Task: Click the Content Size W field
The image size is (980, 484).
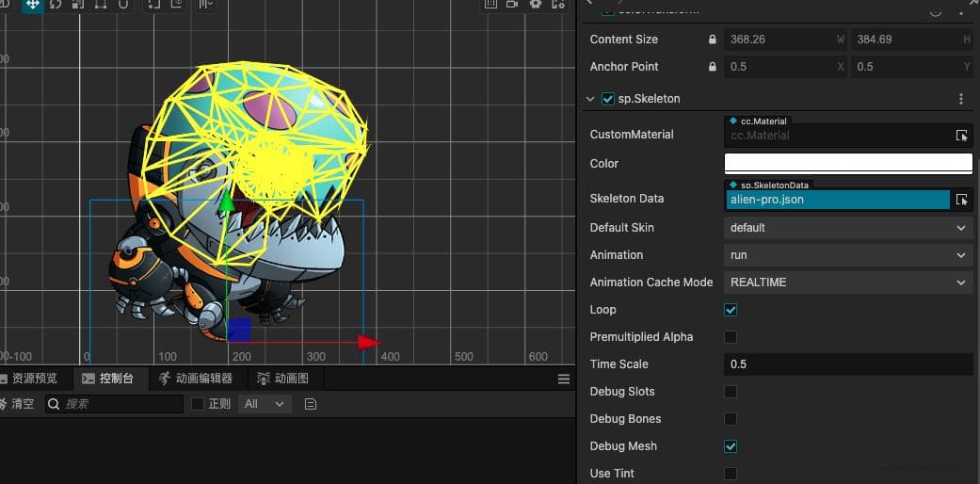Action: coord(786,40)
